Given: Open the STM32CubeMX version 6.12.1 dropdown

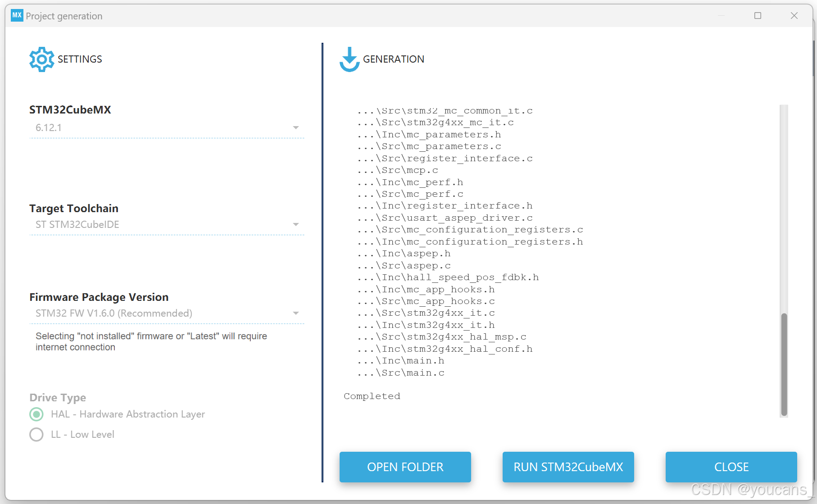Looking at the screenshot, I should (167, 128).
